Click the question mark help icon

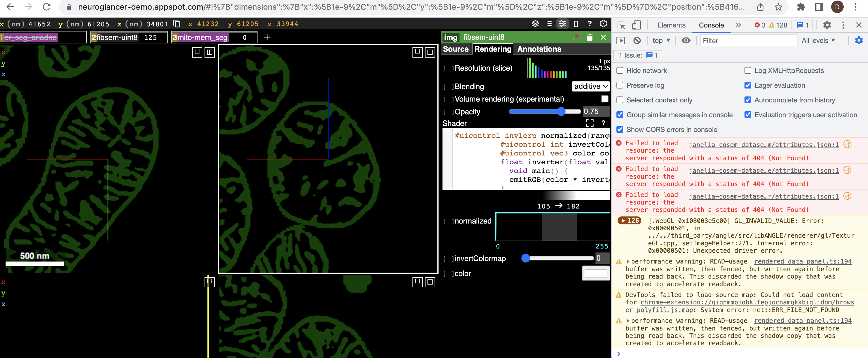pos(590,24)
